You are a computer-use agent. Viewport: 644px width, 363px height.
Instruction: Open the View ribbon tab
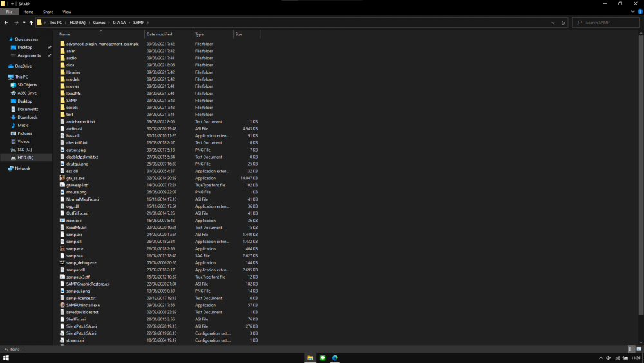pyautogui.click(x=67, y=12)
